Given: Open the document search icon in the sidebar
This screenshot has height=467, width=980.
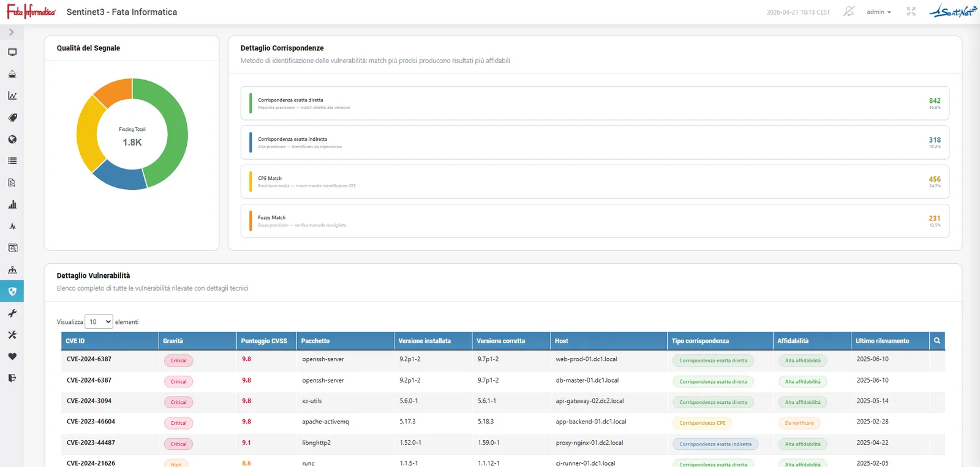Looking at the screenshot, I should (12, 183).
